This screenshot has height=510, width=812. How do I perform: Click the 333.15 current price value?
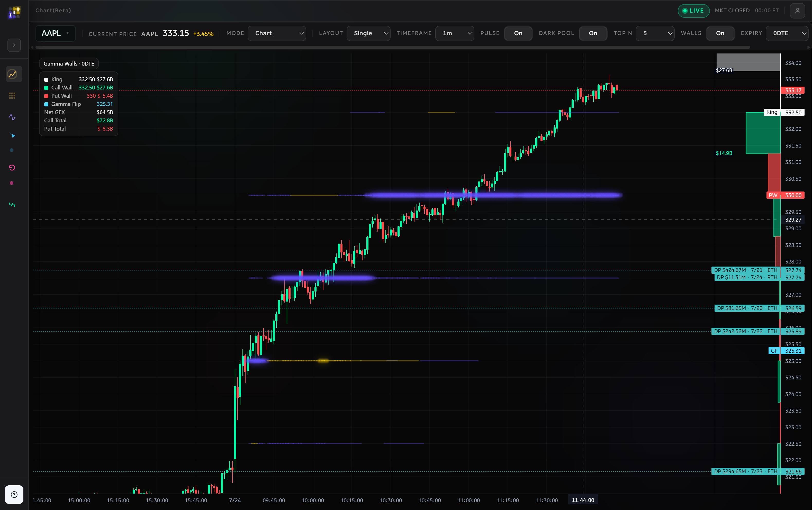[x=176, y=33]
